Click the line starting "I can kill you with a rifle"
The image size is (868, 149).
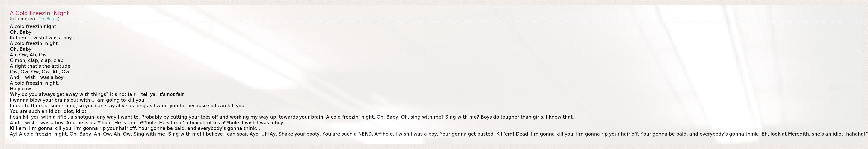click(x=291, y=117)
